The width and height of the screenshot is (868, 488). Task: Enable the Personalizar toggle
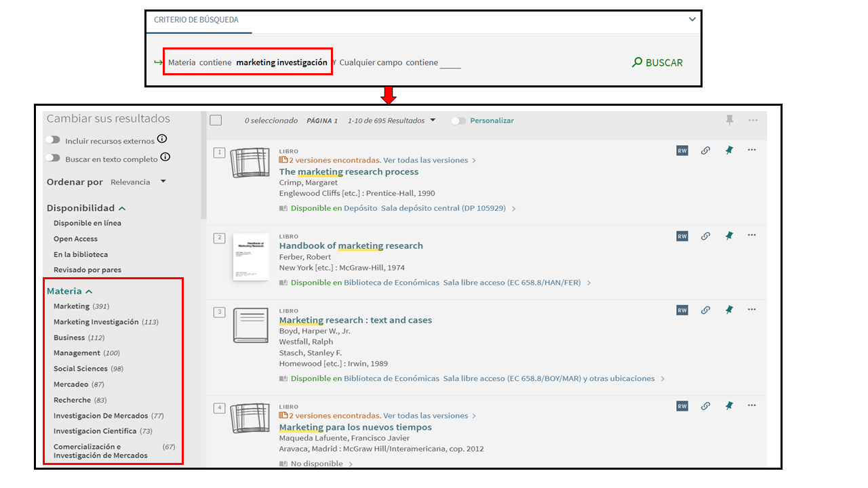tap(459, 121)
